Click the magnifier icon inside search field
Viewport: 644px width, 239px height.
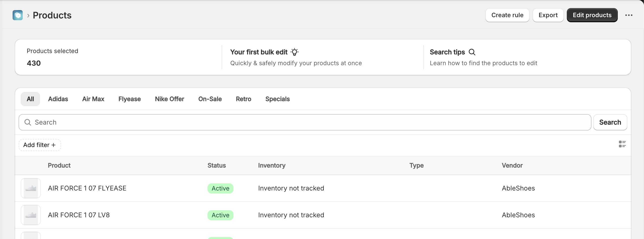click(27, 122)
